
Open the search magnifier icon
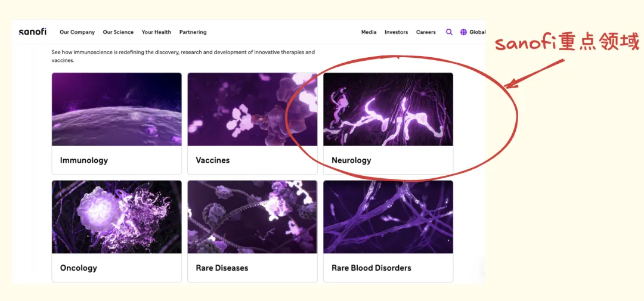(x=449, y=32)
